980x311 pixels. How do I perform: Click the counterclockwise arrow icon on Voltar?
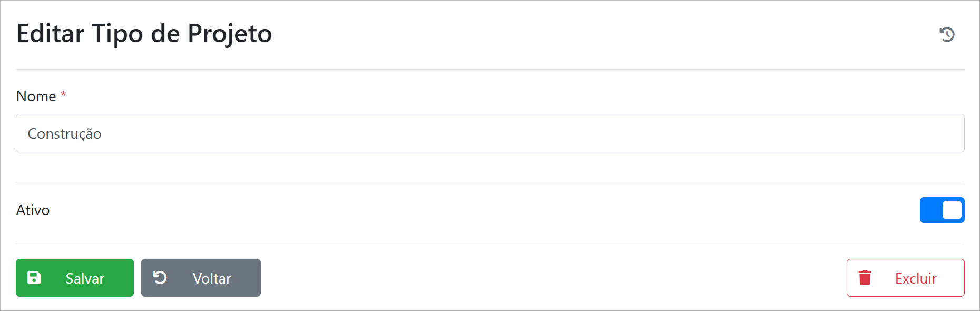(x=160, y=277)
